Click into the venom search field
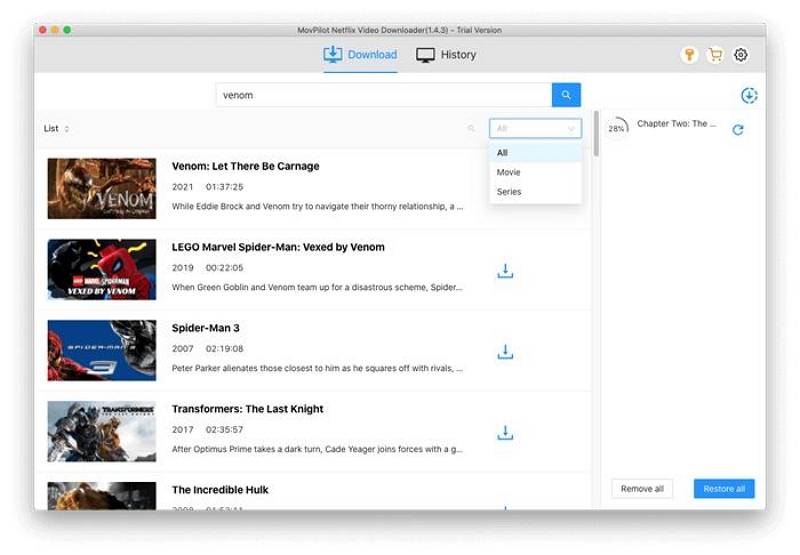Image resolution: width=800 pixels, height=555 pixels. coord(384,95)
